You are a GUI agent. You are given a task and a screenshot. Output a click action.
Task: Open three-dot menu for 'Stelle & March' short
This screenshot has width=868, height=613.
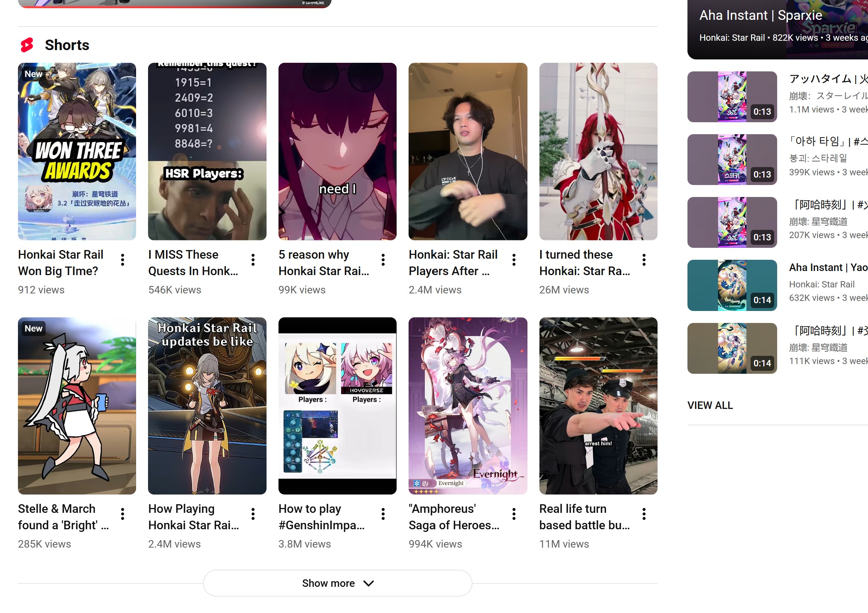pos(123,514)
